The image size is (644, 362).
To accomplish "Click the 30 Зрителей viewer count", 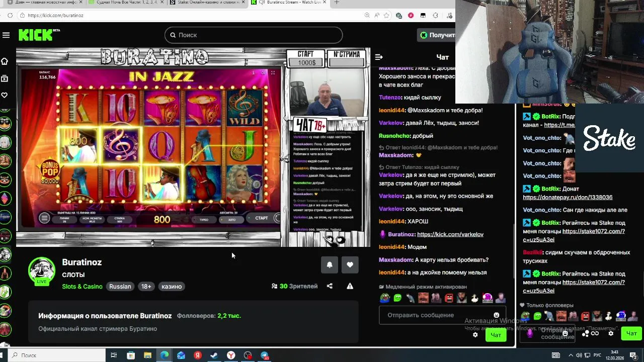I will (295, 286).
